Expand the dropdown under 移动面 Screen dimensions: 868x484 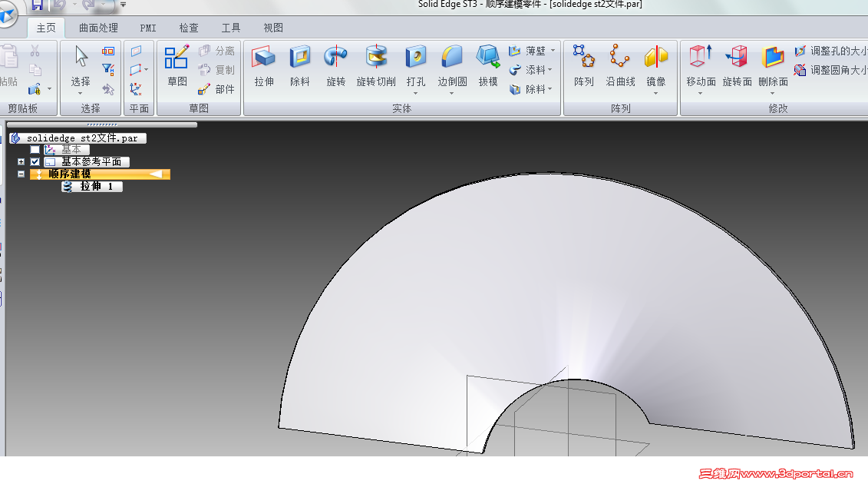tap(701, 94)
